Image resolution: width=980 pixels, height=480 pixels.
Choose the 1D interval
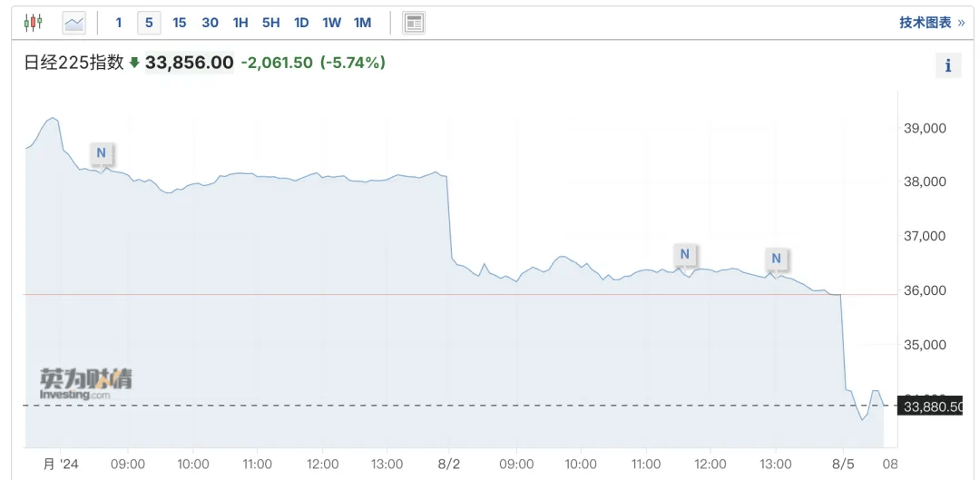tap(301, 23)
